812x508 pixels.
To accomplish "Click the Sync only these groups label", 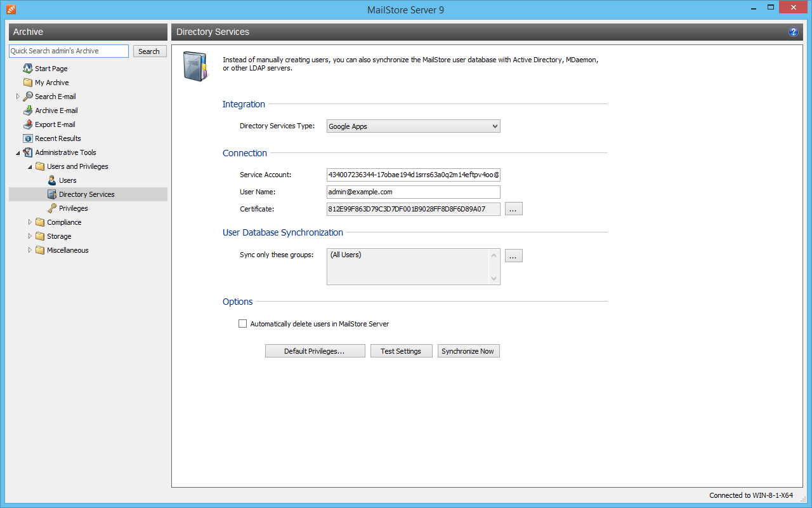I will (277, 255).
